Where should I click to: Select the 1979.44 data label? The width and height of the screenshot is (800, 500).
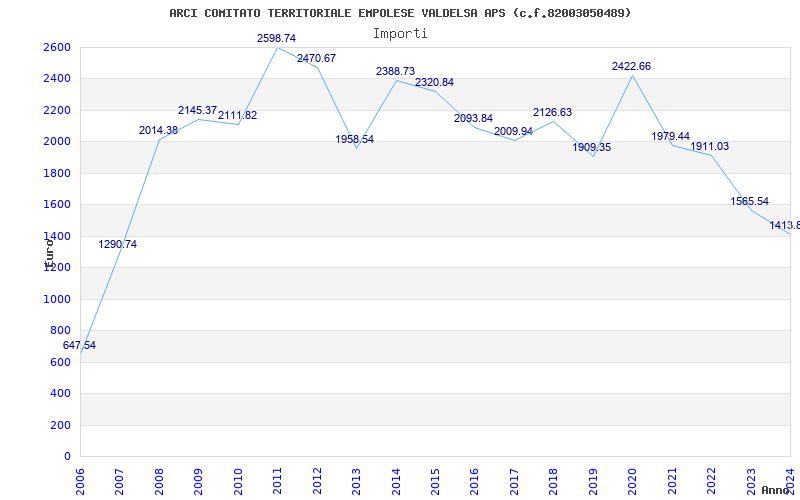coord(670,136)
